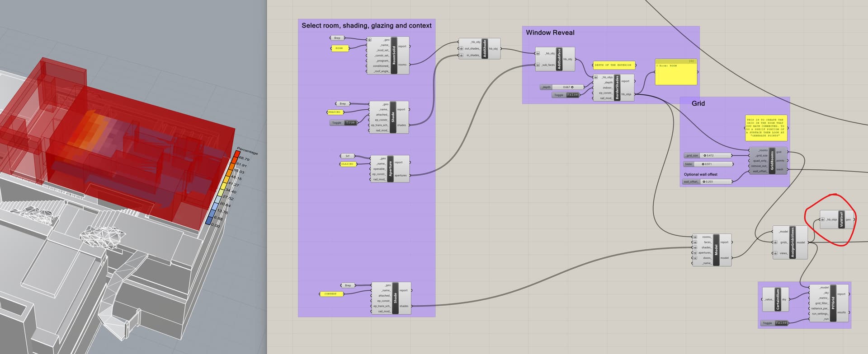Click flatten icon on AddShade in_shades_ input
Image resolution: width=868 pixels, height=354 pixels.
[x=461, y=55]
